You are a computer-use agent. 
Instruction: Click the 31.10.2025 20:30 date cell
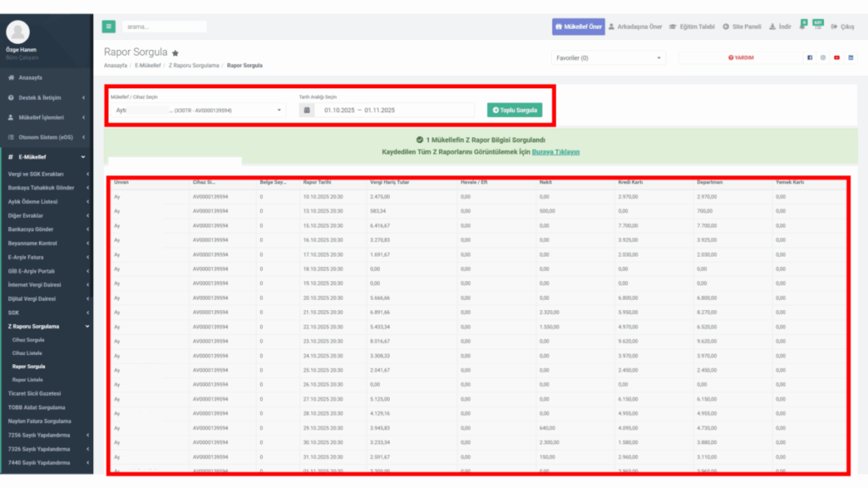point(323,457)
